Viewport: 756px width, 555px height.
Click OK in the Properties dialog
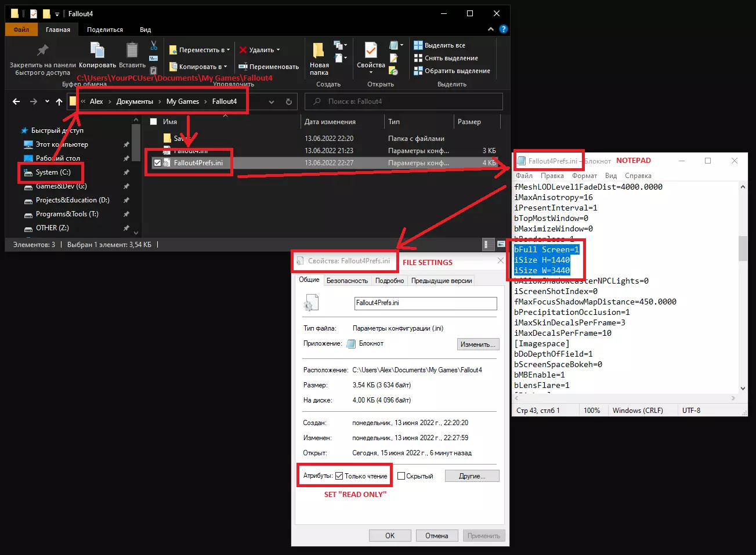[390, 536]
